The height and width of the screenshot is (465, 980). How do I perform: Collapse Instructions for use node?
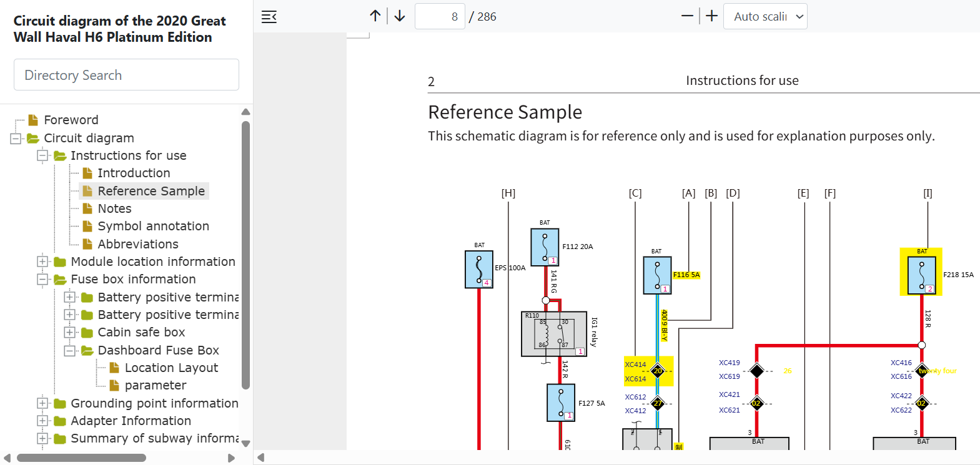point(42,155)
